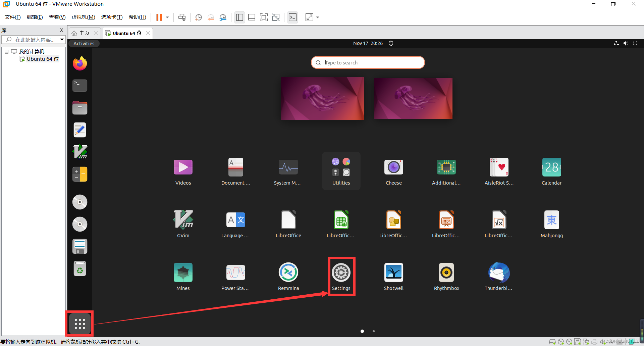Open Text Editor from the dock

point(80,130)
